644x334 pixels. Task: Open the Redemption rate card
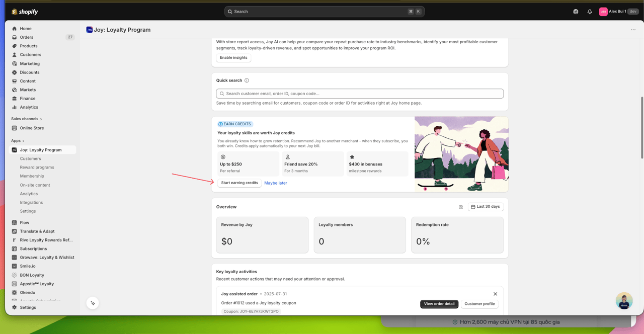pos(457,235)
